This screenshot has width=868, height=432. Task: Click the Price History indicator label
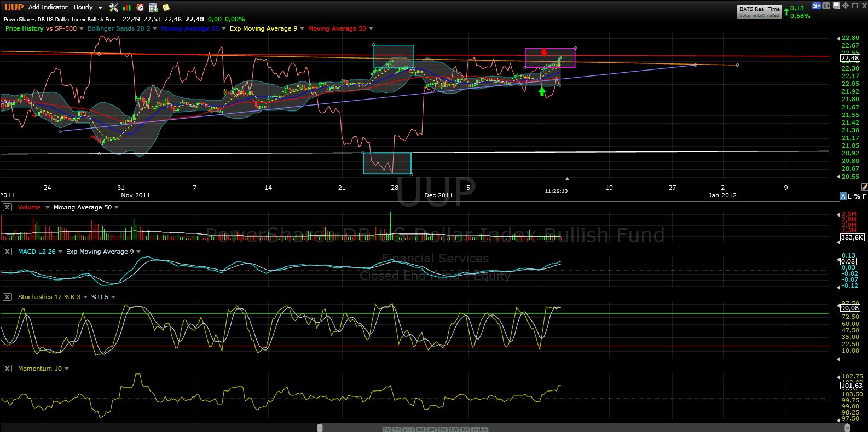point(25,28)
